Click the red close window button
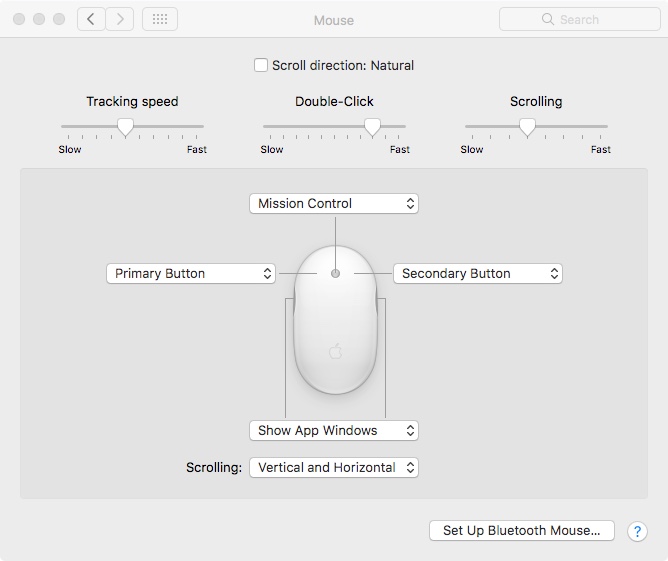 click(19, 19)
